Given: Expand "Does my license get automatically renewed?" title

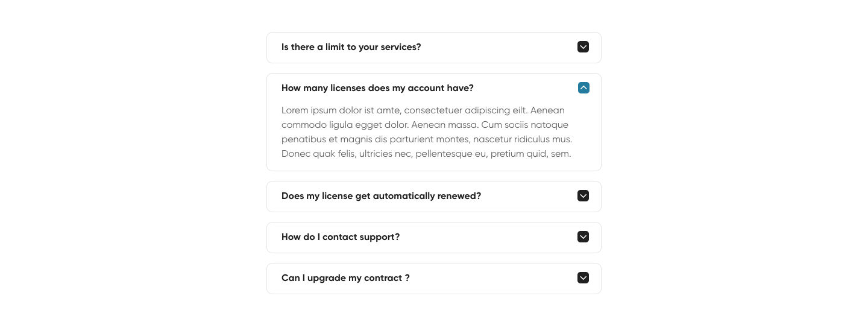Looking at the screenshot, I should tap(381, 196).
